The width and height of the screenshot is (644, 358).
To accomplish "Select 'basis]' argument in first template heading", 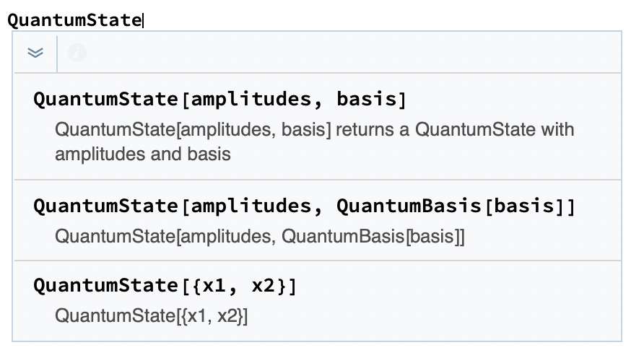I will [371, 100].
